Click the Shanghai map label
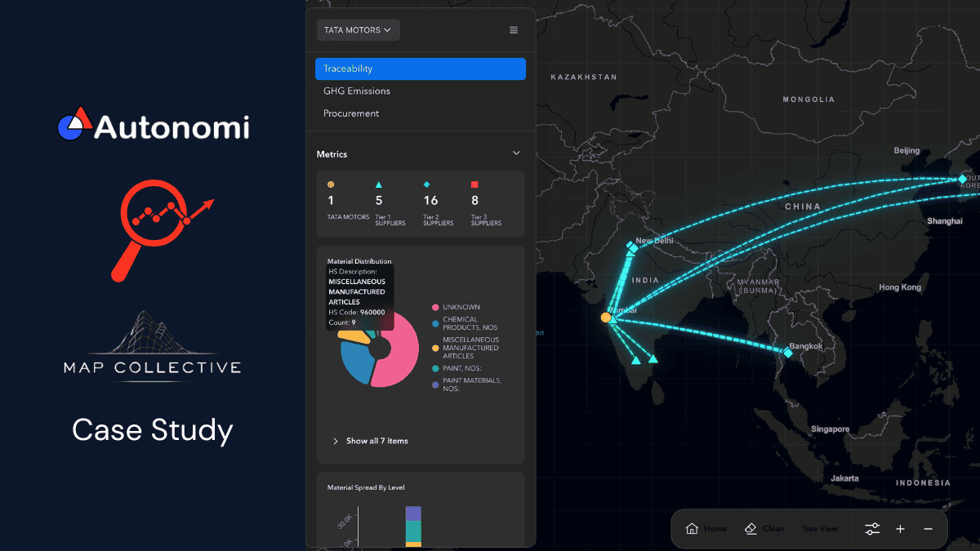980x551 pixels. click(945, 221)
